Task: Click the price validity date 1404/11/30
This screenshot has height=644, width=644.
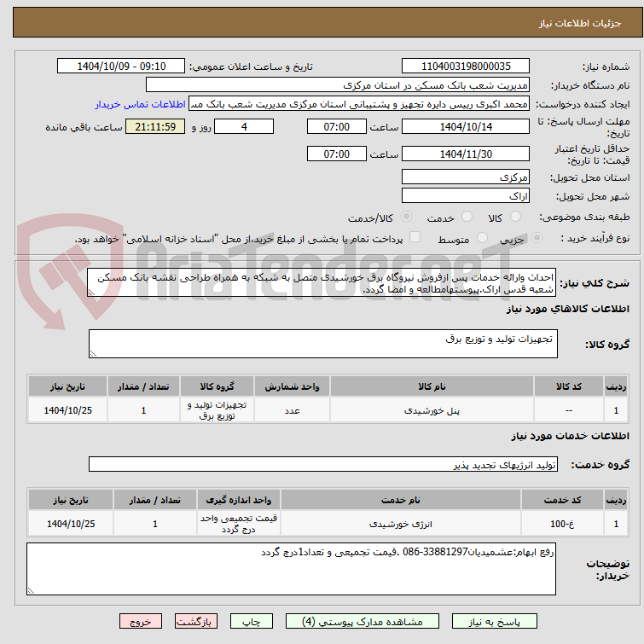Action: (x=466, y=154)
